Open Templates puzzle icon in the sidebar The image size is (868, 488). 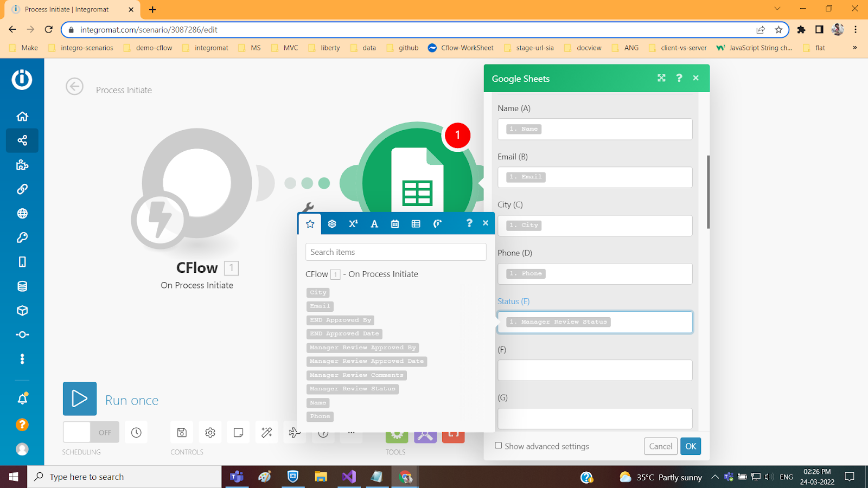coord(22,165)
